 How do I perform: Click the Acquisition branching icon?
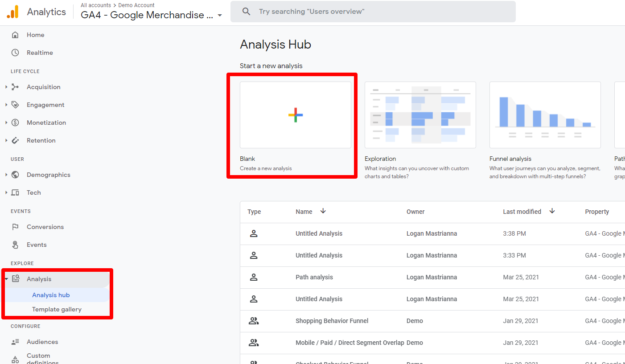click(15, 87)
